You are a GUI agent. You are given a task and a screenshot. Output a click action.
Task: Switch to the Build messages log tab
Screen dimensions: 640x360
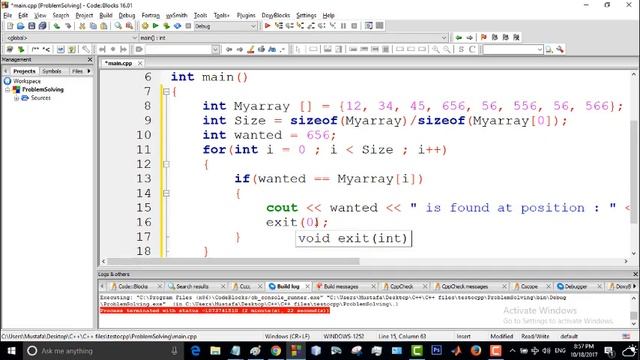click(341, 287)
